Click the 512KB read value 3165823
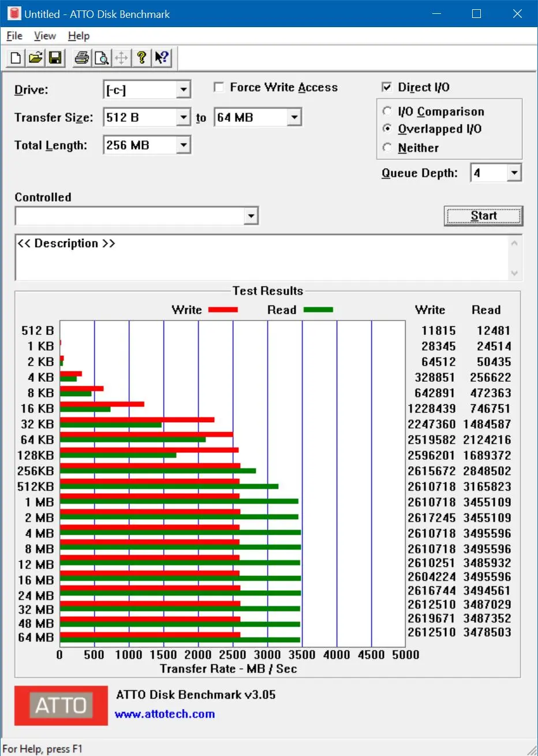 (487, 487)
